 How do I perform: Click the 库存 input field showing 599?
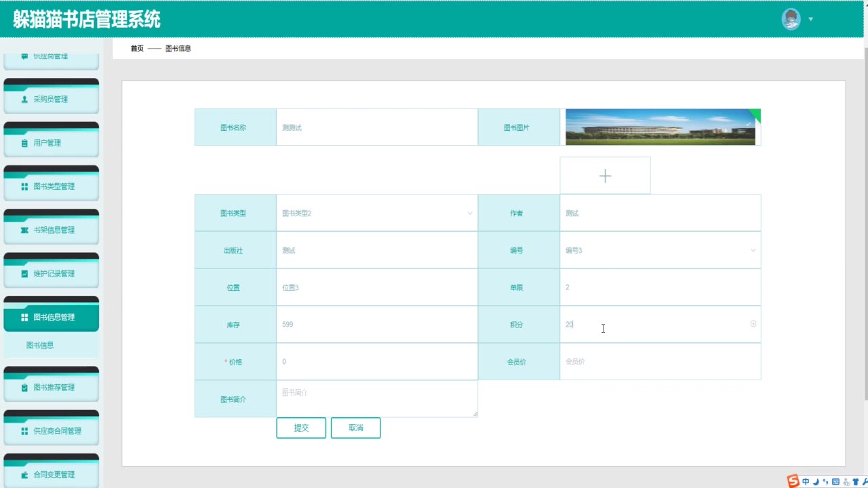[x=377, y=325]
